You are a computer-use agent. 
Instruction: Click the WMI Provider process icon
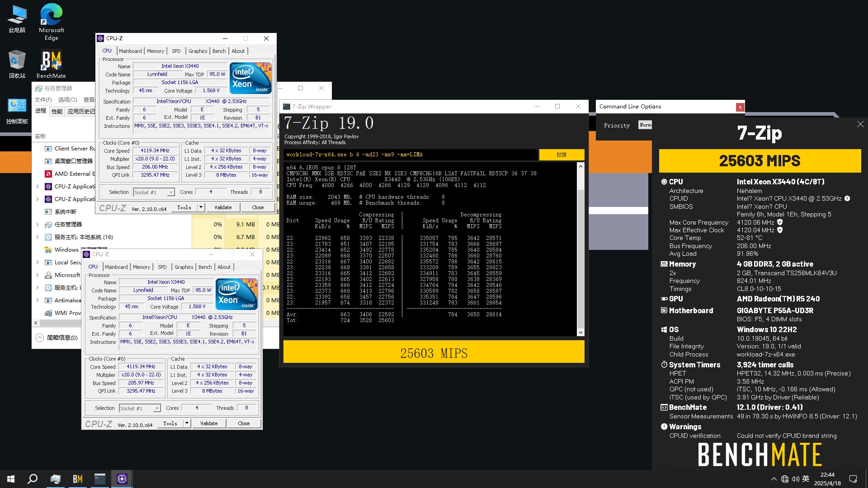48,313
